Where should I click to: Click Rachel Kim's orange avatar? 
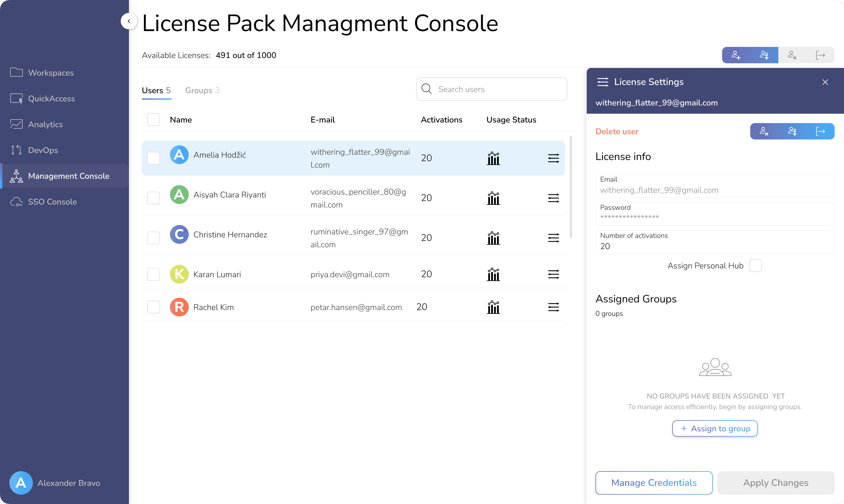pyautogui.click(x=179, y=307)
